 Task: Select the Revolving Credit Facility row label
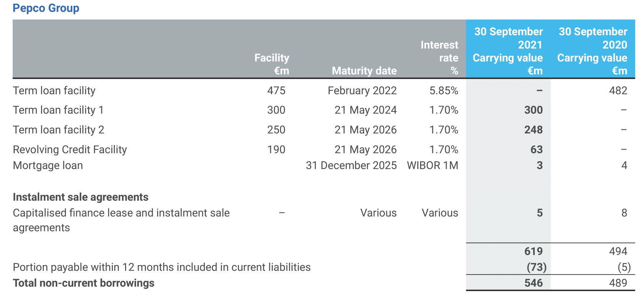tap(70, 150)
